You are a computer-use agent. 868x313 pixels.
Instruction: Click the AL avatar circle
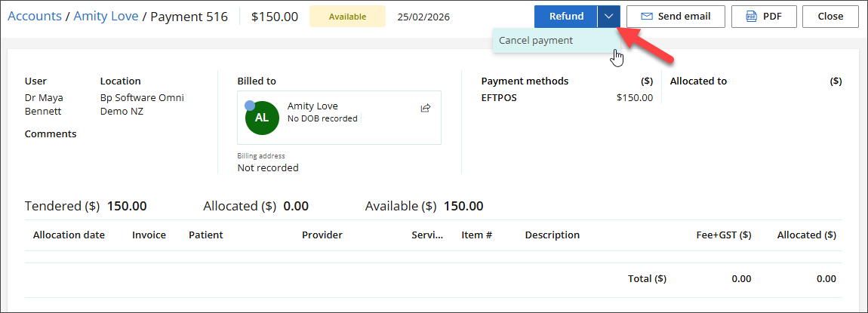tap(261, 118)
